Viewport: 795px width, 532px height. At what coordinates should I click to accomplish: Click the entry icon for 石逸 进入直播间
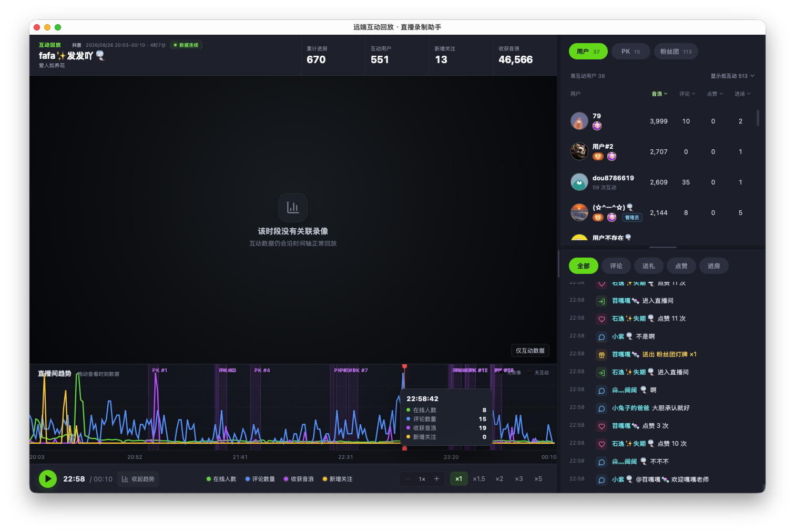[x=602, y=373]
